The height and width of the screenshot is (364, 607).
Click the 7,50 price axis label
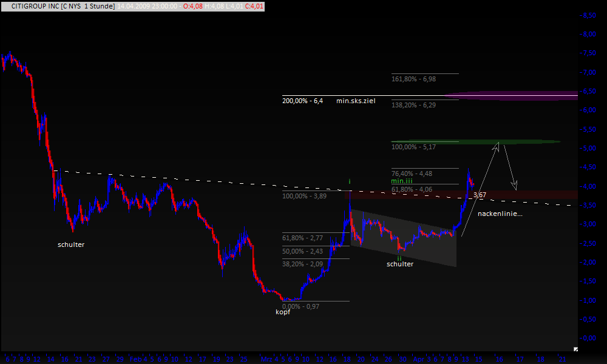pos(588,53)
